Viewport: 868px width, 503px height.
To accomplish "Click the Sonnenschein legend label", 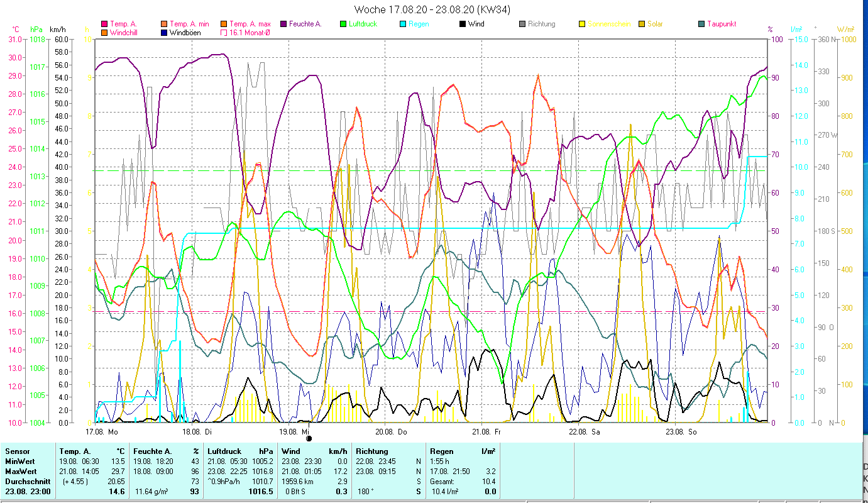I will [609, 24].
